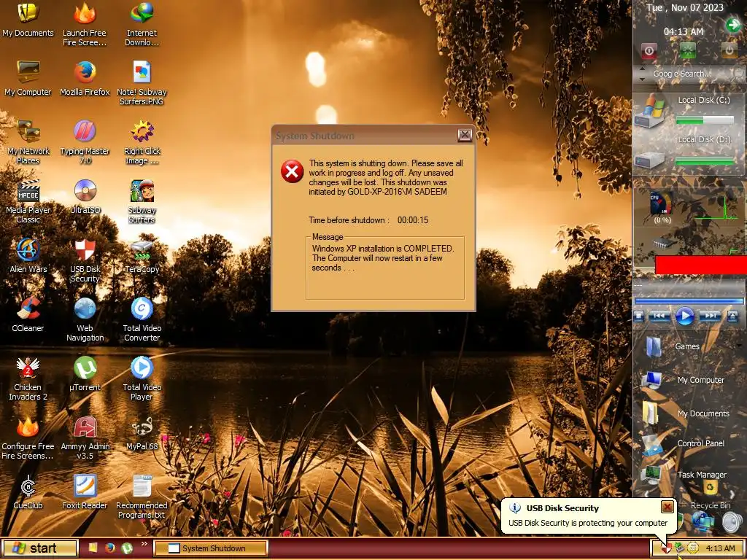Click the media player Previous track button
Viewport: 747px width, 560px height.
[x=659, y=316]
